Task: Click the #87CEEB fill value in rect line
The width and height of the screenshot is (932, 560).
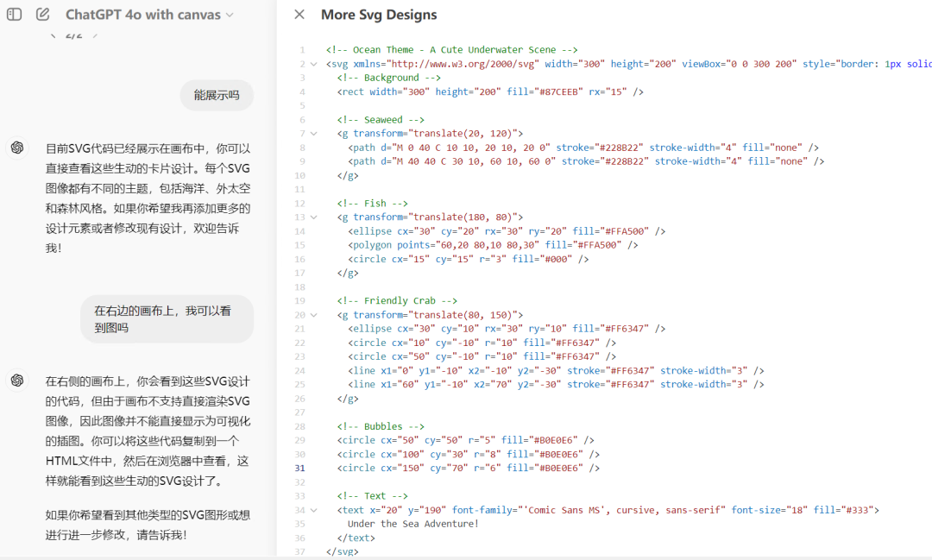Action: (x=560, y=91)
